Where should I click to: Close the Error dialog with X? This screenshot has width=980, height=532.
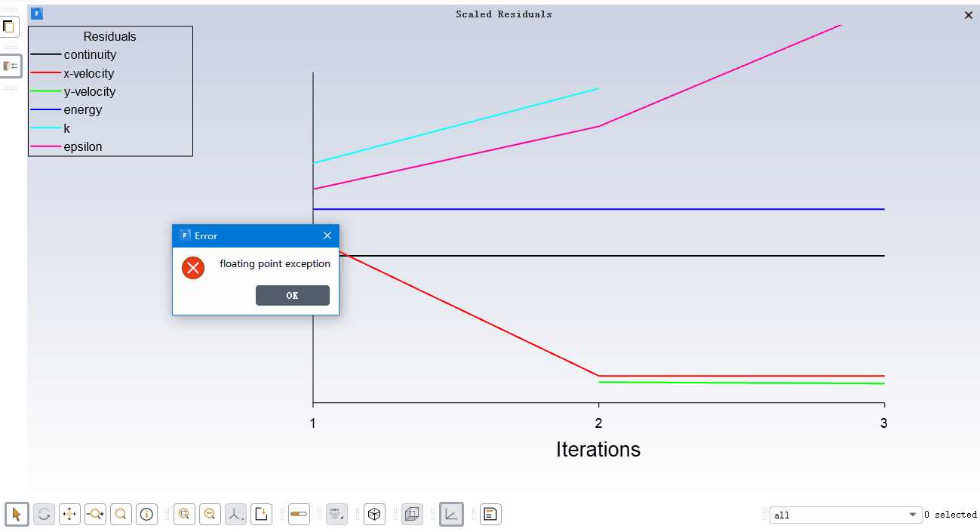[x=327, y=235]
